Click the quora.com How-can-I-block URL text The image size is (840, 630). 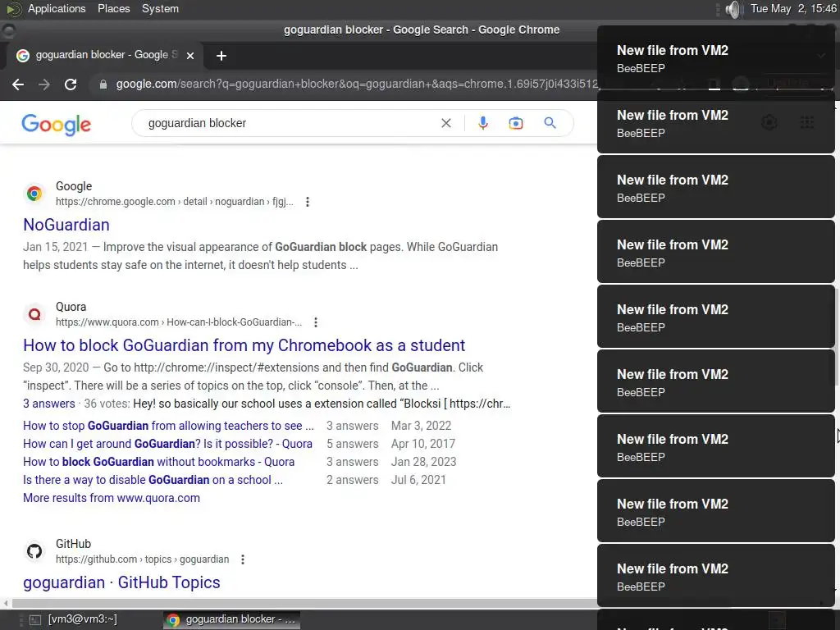pos(179,322)
